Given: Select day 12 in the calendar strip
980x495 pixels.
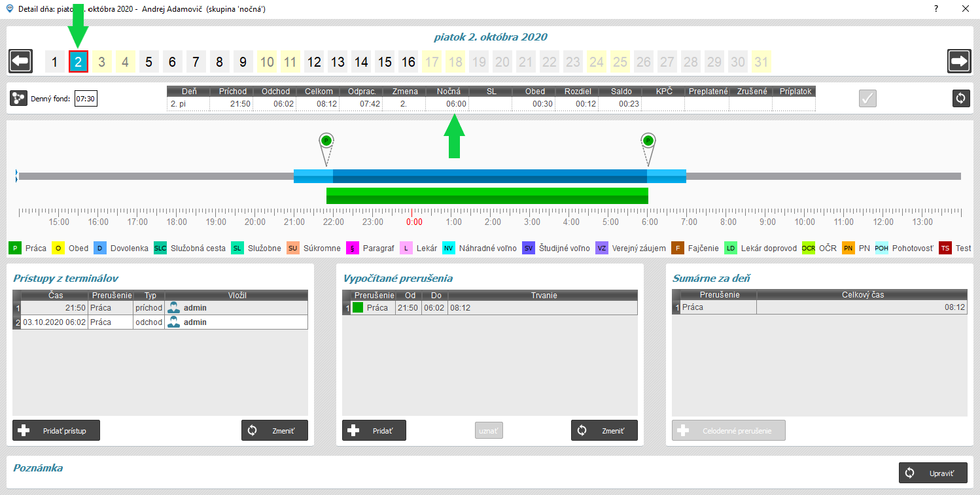Looking at the screenshot, I should coord(314,62).
